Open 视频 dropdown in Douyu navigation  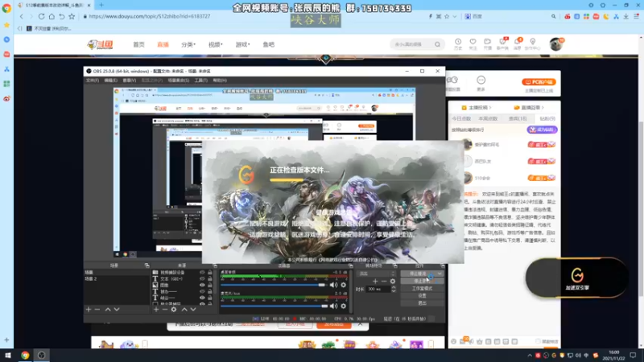(x=215, y=44)
